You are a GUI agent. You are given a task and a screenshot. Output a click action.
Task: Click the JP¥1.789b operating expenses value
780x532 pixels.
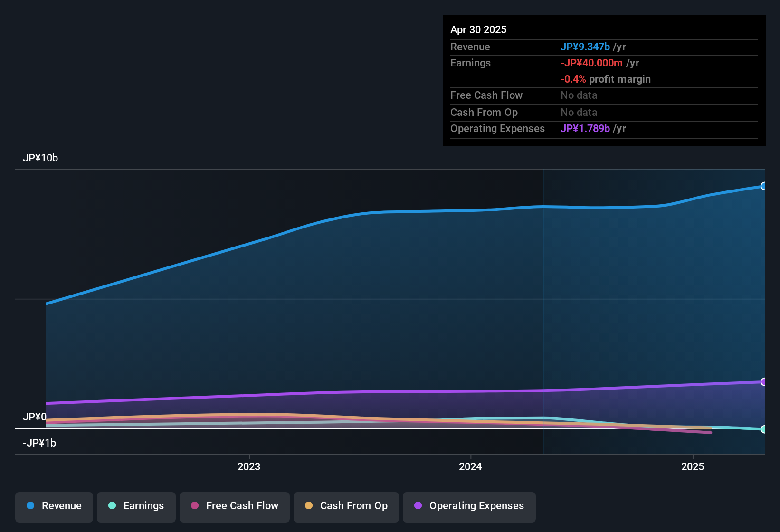click(x=585, y=129)
